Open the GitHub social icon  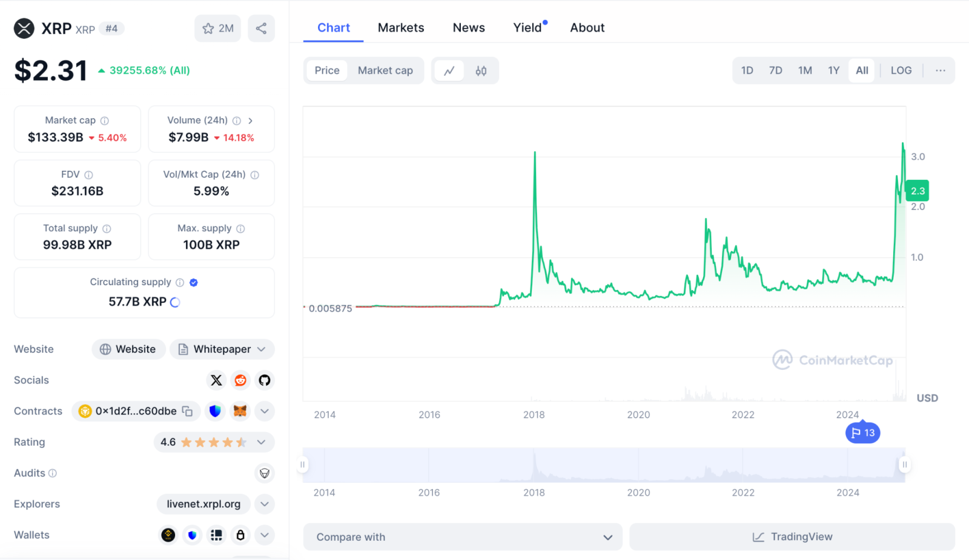coord(265,380)
